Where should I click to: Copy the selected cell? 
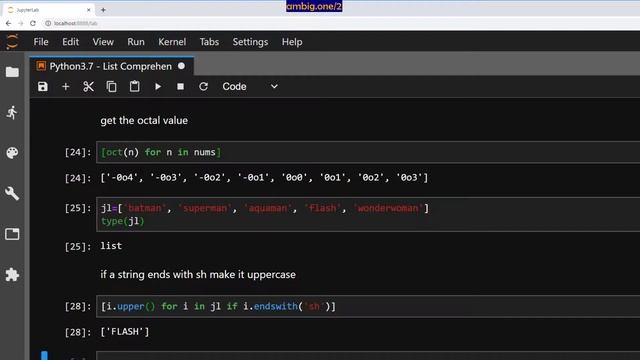coord(111,87)
